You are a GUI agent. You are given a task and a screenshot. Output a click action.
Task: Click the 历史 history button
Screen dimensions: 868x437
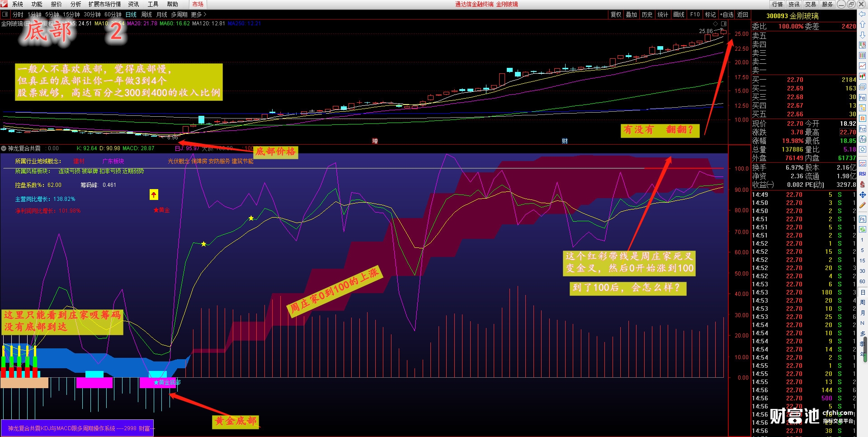point(647,14)
